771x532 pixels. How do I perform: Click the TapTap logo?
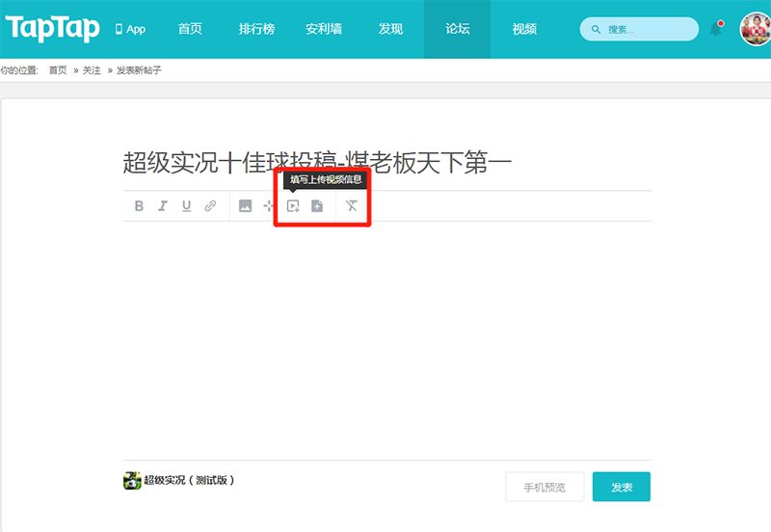click(x=53, y=29)
